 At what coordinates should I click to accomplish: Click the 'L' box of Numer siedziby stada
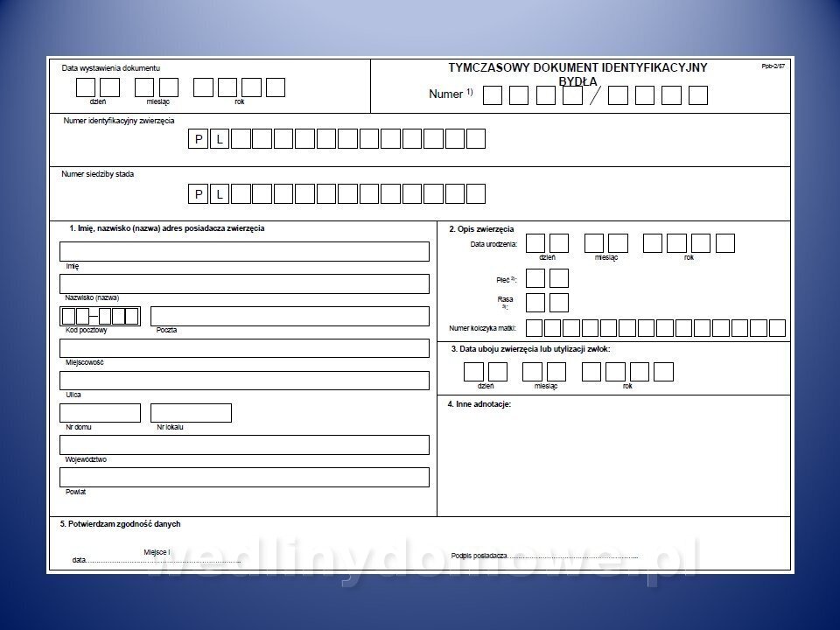pyautogui.click(x=220, y=193)
